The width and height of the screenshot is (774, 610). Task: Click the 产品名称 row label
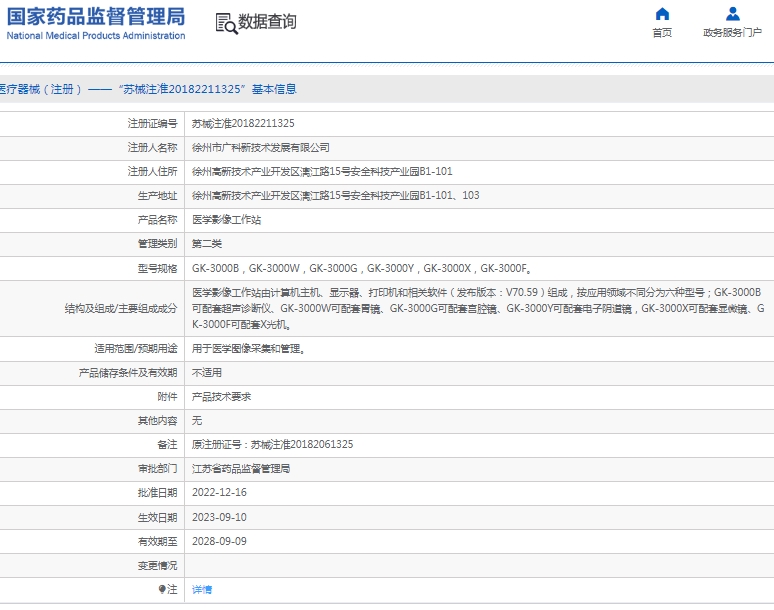(x=157, y=220)
